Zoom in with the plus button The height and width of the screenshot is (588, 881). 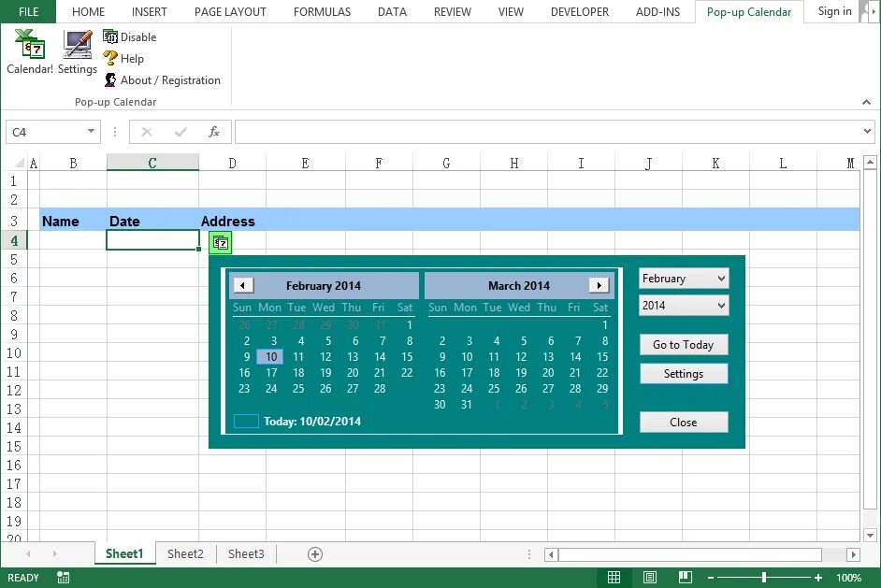pyautogui.click(x=818, y=578)
